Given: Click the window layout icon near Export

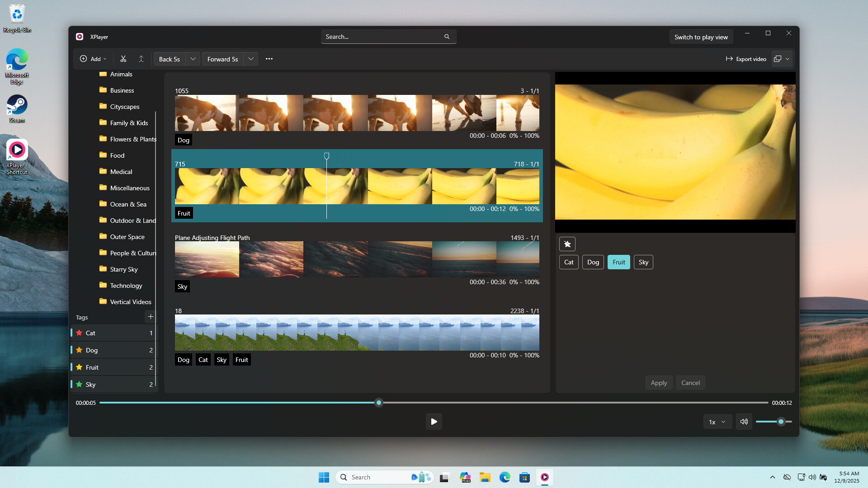Looking at the screenshot, I should (x=778, y=59).
